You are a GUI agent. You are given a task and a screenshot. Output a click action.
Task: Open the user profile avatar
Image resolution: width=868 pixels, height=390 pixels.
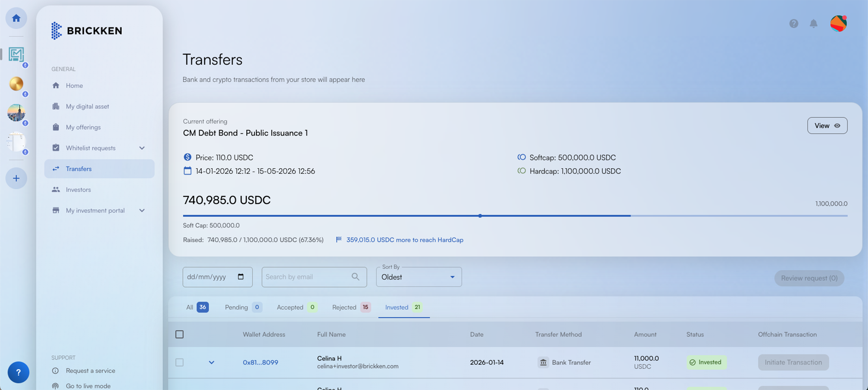tap(838, 23)
